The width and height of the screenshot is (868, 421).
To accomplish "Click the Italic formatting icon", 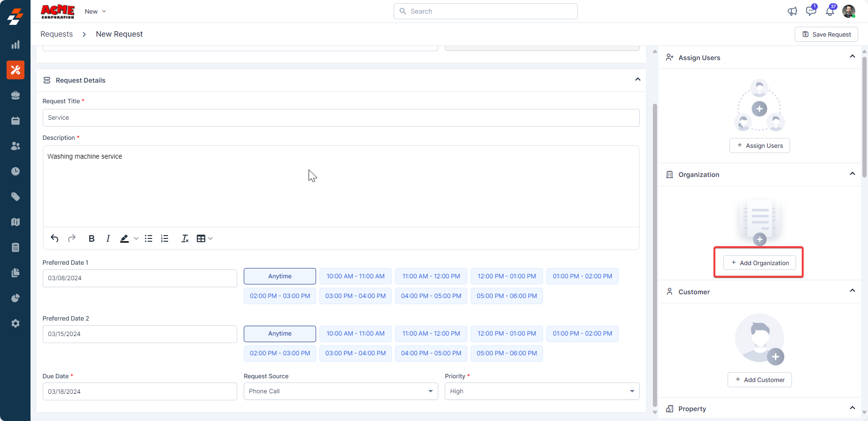I will [x=108, y=238].
